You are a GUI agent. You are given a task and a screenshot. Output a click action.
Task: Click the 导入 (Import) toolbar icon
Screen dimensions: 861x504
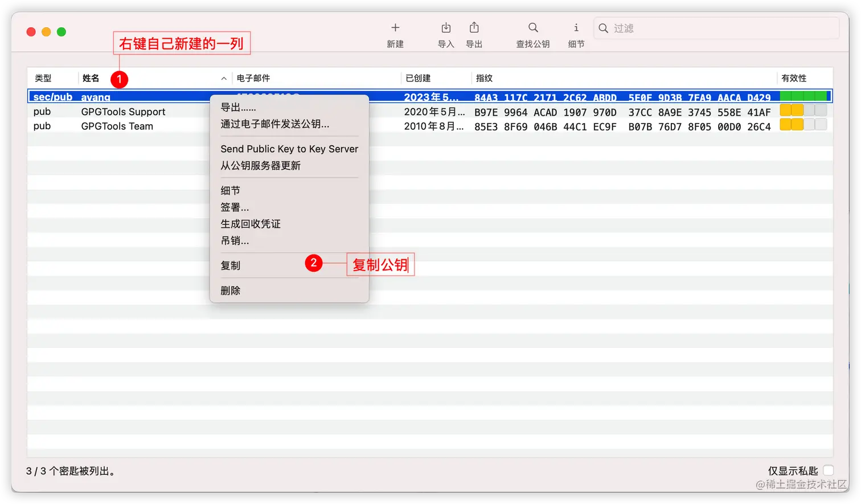446,28
